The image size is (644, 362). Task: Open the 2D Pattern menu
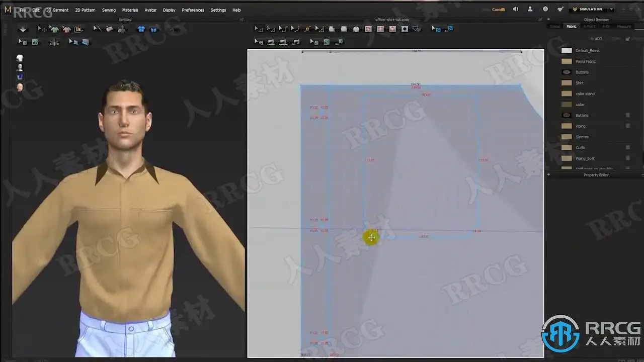coord(85,10)
